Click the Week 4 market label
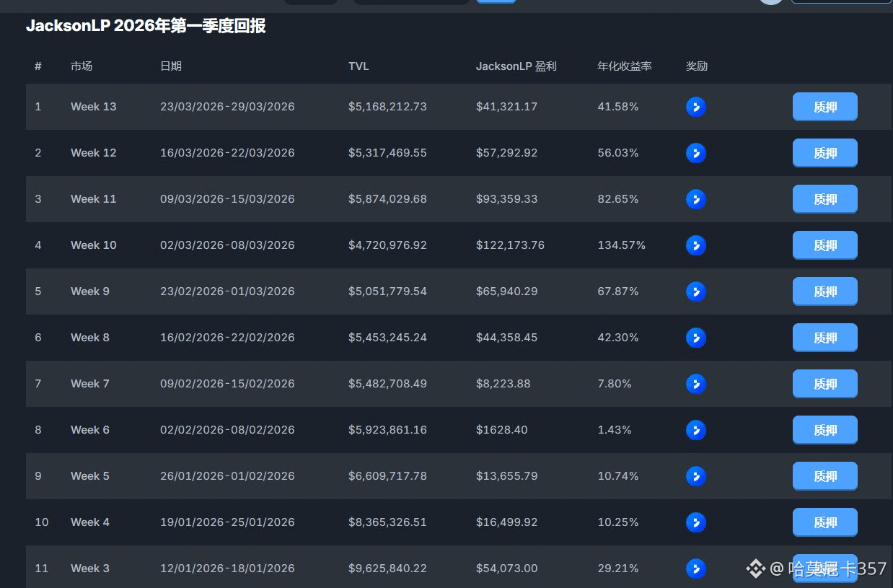 click(x=90, y=522)
